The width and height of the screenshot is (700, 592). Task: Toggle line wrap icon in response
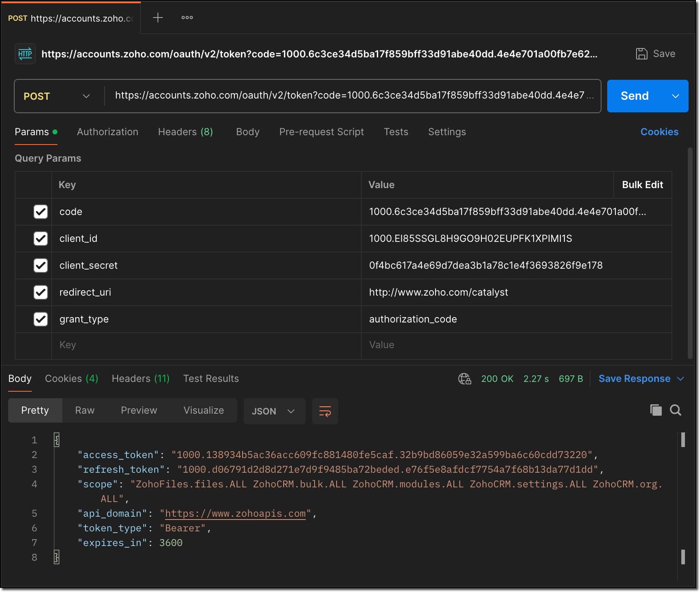tap(325, 411)
